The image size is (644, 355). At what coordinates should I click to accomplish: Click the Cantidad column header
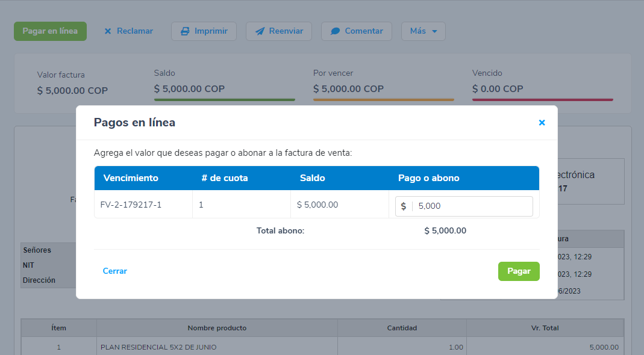coord(402,328)
